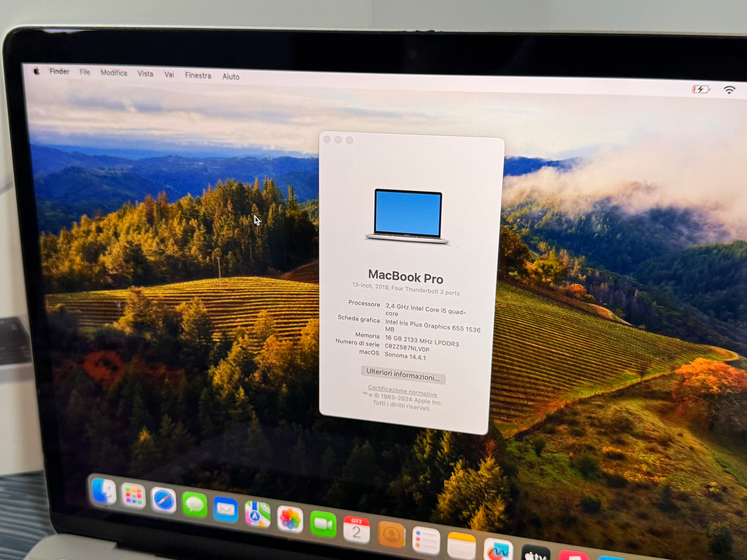Image resolution: width=747 pixels, height=560 pixels.
Task: Open the Mail app in dock
Action: click(226, 509)
